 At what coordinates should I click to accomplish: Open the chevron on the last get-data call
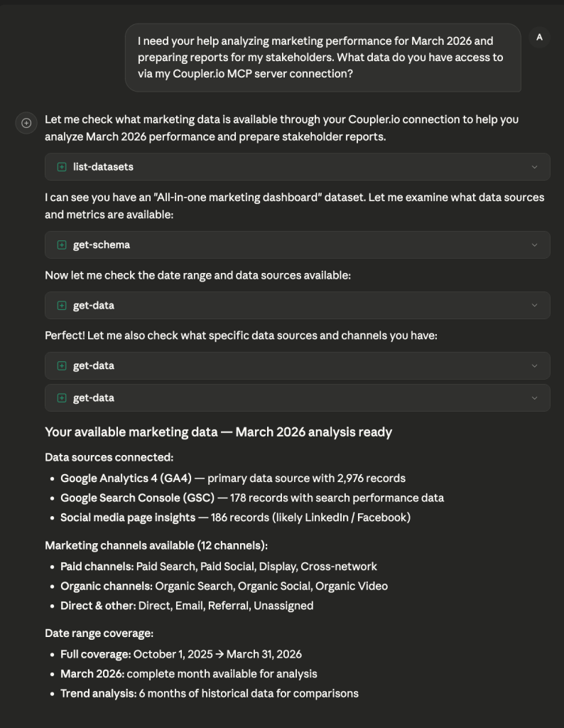[x=534, y=398]
